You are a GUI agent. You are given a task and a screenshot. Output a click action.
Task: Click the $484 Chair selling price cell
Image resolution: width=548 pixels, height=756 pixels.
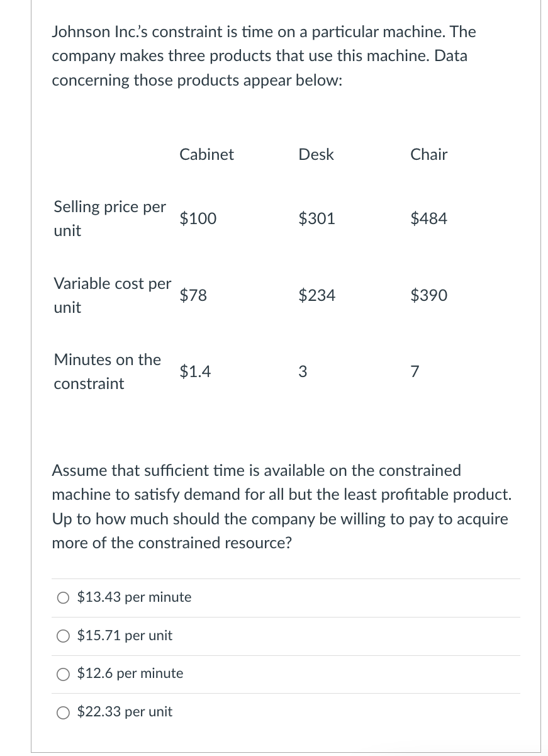click(x=428, y=218)
